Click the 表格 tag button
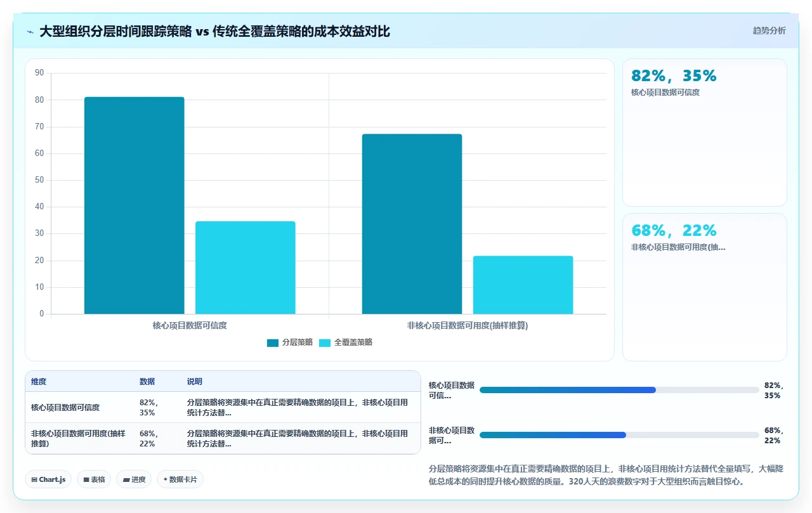This screenshot has height=513, width=812. point(95,479)
